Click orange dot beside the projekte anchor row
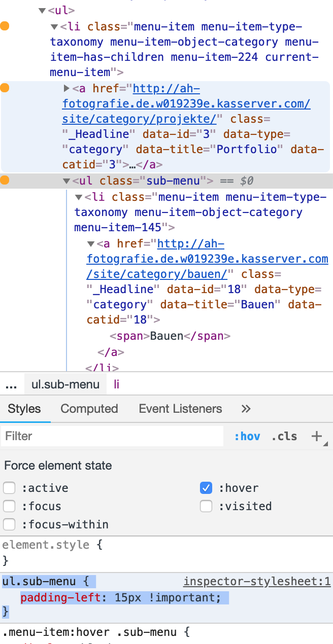 coord(5,88)
